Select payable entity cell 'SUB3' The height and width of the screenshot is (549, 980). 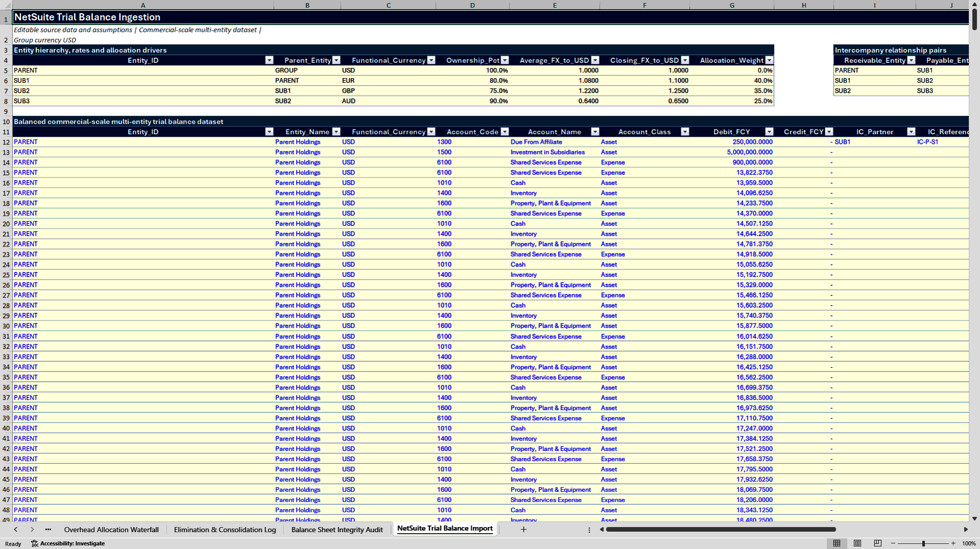pos(942,91)
